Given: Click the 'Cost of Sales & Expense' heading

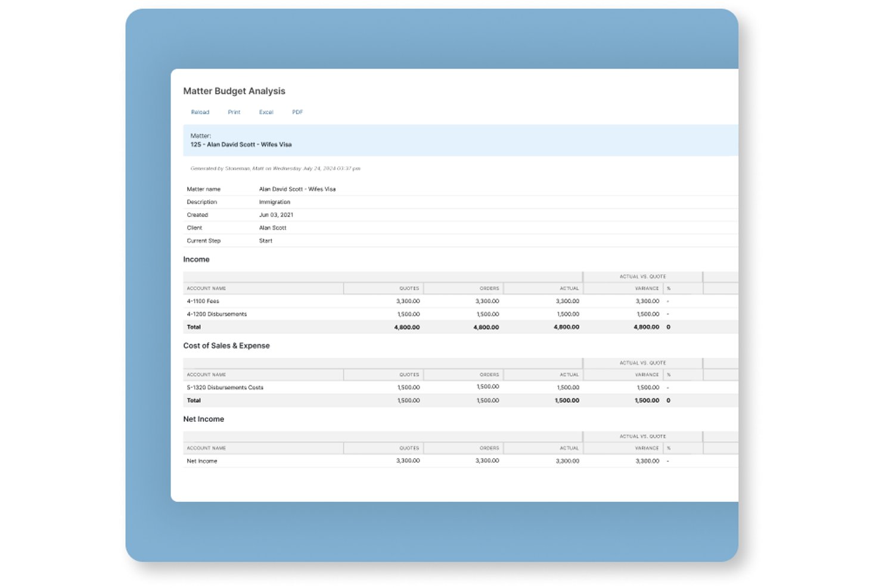Looking at the screenshot, I should pyautogui.click(x=226, y=346).
